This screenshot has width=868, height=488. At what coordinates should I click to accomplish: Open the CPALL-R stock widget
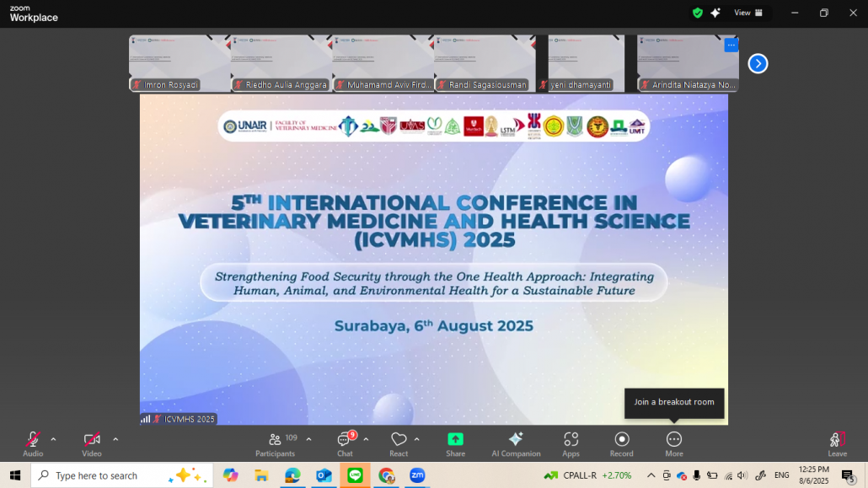(x=588, y=475)
